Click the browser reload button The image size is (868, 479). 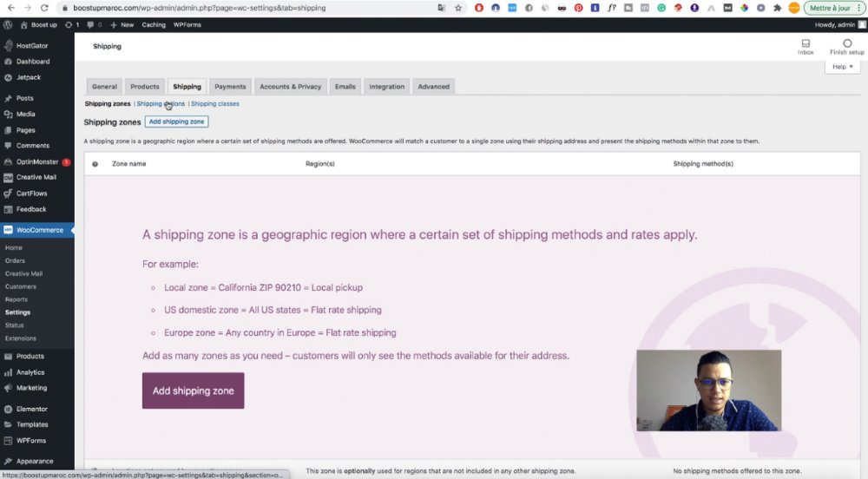pos(44,8)
